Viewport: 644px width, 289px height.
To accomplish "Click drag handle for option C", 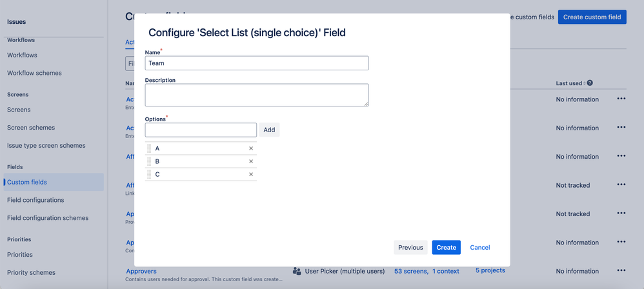I will pos(149,174).
